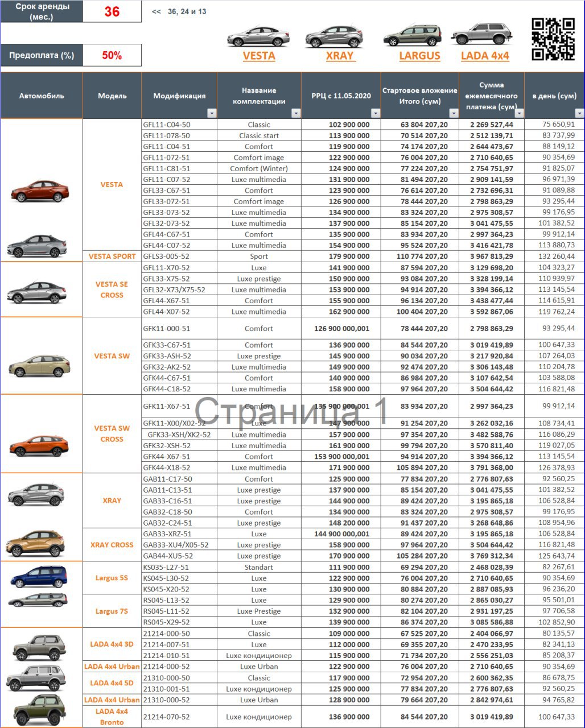Image resolution: width=585 pixels, height=728 pixels.
Task: Select modification cell 21214-070-52
Action: [179, 717]
